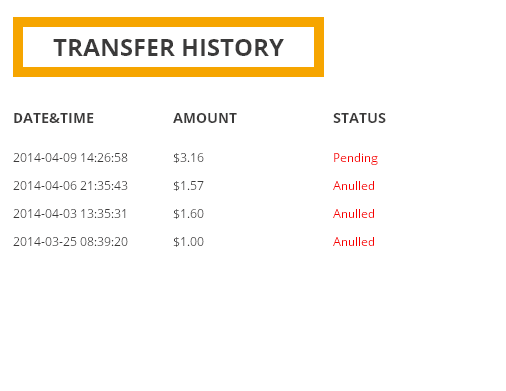506x391 pixels.
Task: Select the AMOUNT column header
Action: pos(205,118)
